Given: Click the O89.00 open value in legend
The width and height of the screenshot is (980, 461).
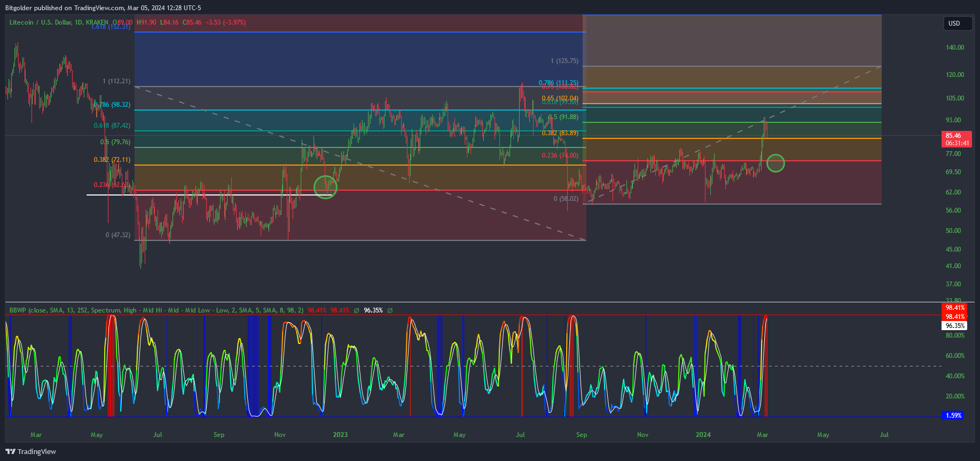Looking at the screenshot, I should click(122, 22).
